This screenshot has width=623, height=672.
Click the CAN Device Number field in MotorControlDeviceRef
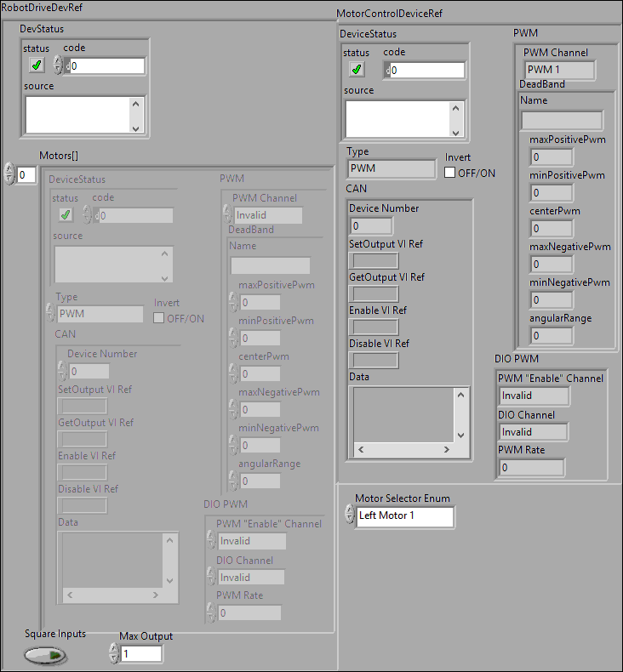371,226
